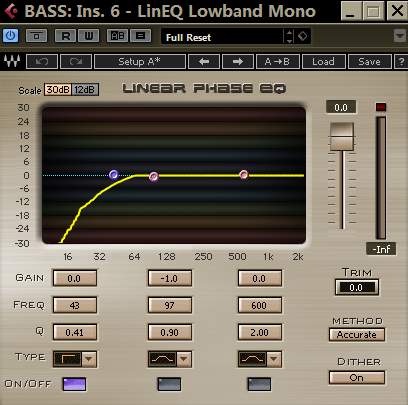Click the icon right of A/B button
The height and width of the screenshot is (405, 408).
140,36
